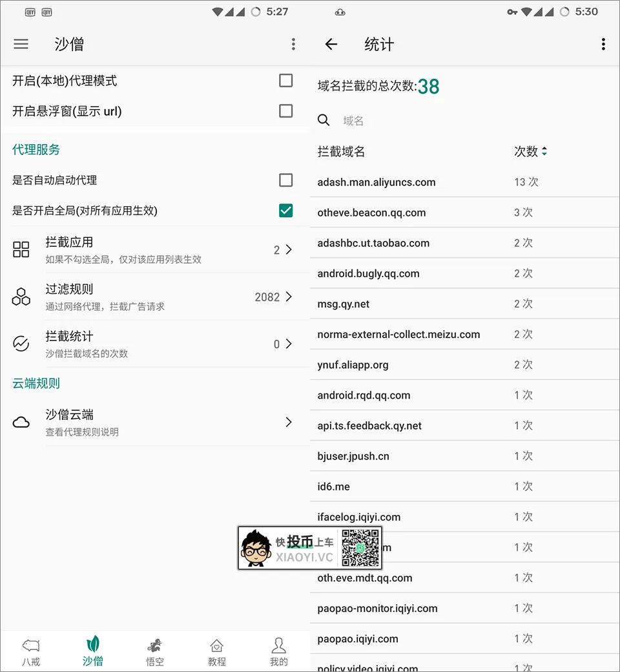Select row adashbc.ut.taobao.com
The width and height of the screenshot is (620, 672).
coord(464,243)
